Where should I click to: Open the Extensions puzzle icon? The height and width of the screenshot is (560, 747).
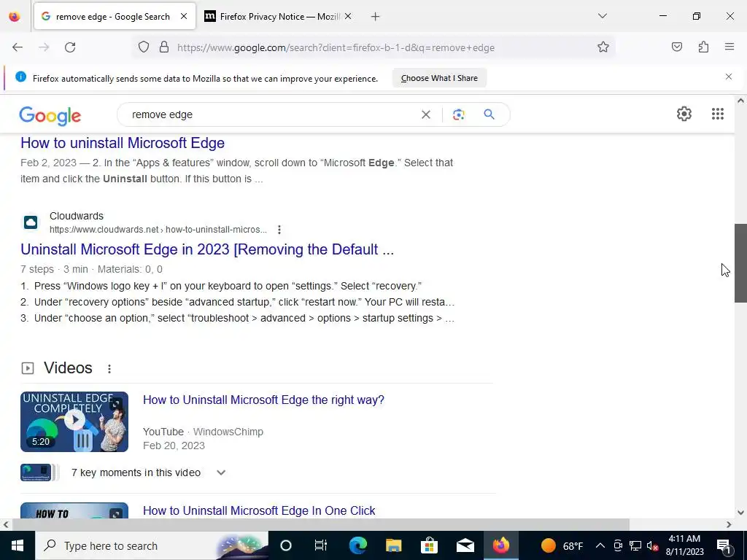[703, 47]
